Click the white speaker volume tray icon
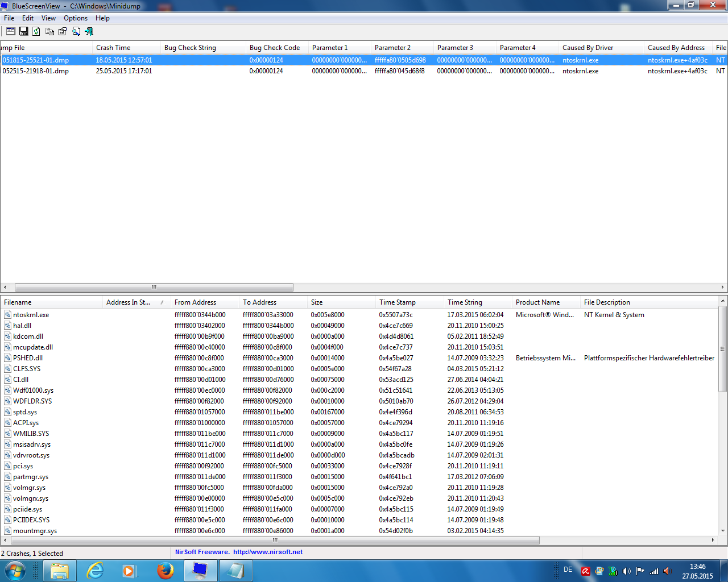The height and width of the screenshot is (582, 728). pyautogui.click(x=627, y=571)
